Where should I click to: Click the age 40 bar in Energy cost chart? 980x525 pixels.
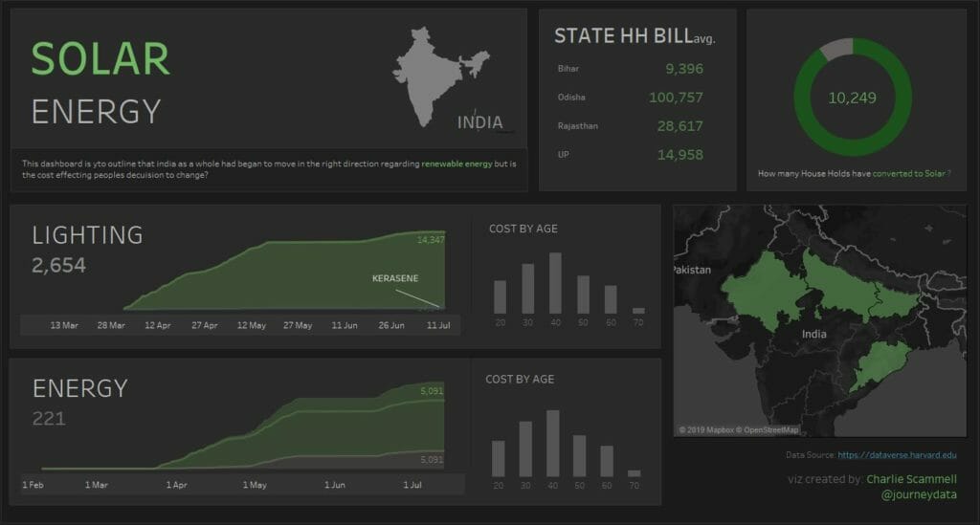pyautogui.click(x=552, y=444)
